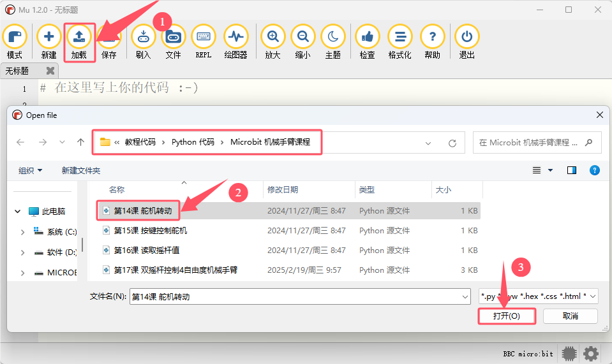The width and height of the screenshot is (612, 364).
Task: Click 打开(O) button
Action: point(507,316)
